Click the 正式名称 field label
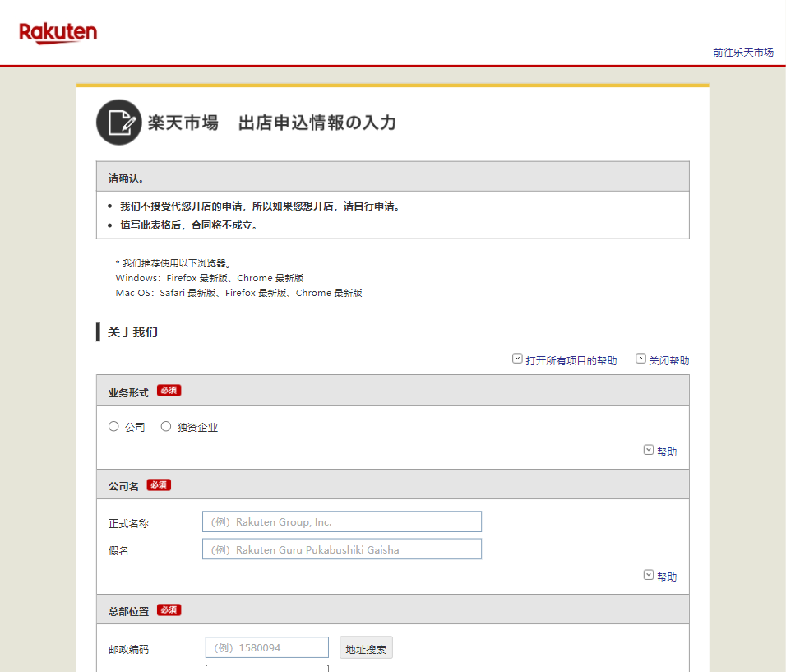 [128, 524]
